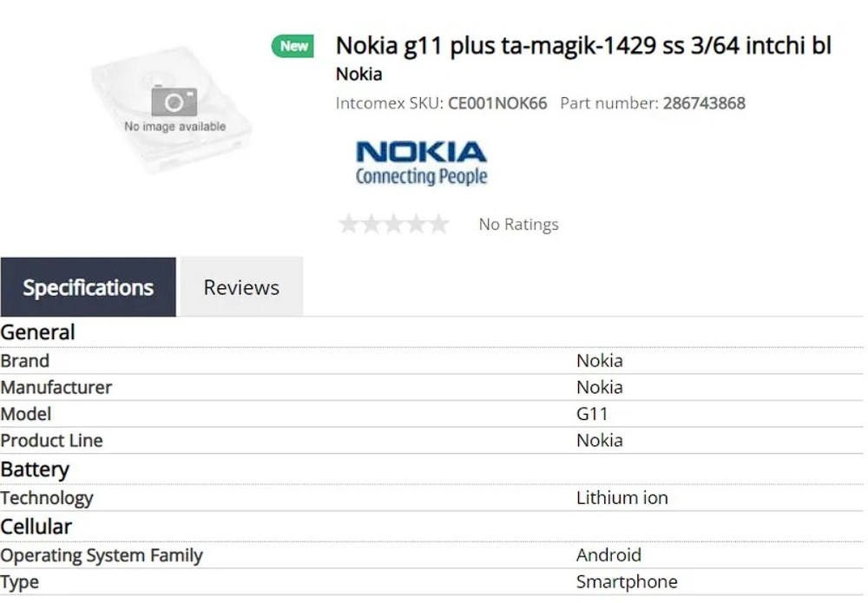Click the star rating row
868x603 pixels.
[x=393, y=225]
